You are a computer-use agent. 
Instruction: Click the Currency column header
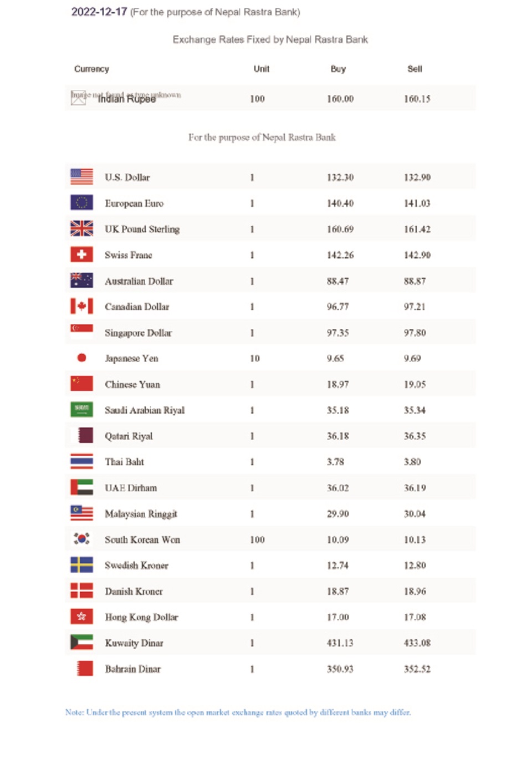(91, 69)
